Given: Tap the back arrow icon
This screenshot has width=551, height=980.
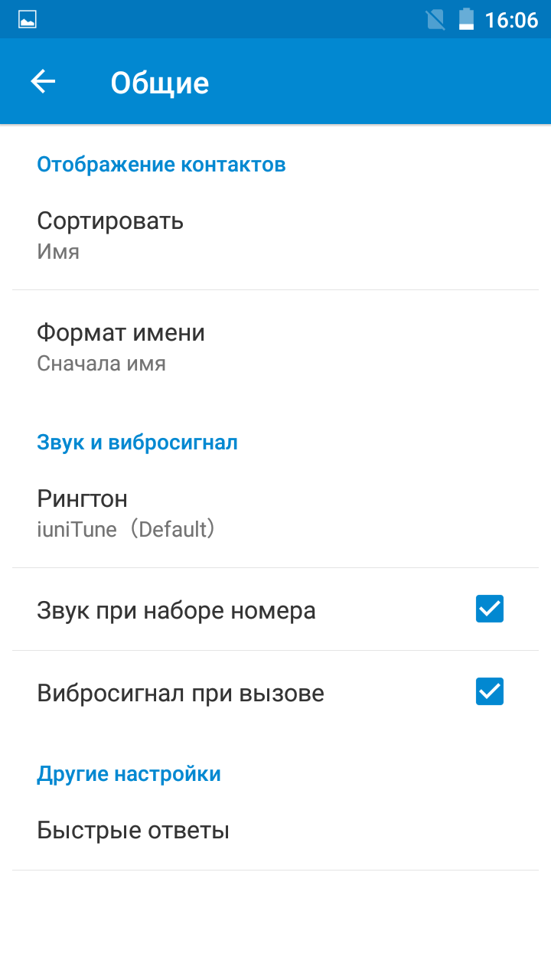Looking at the screenshot, I should click(44, 82).
